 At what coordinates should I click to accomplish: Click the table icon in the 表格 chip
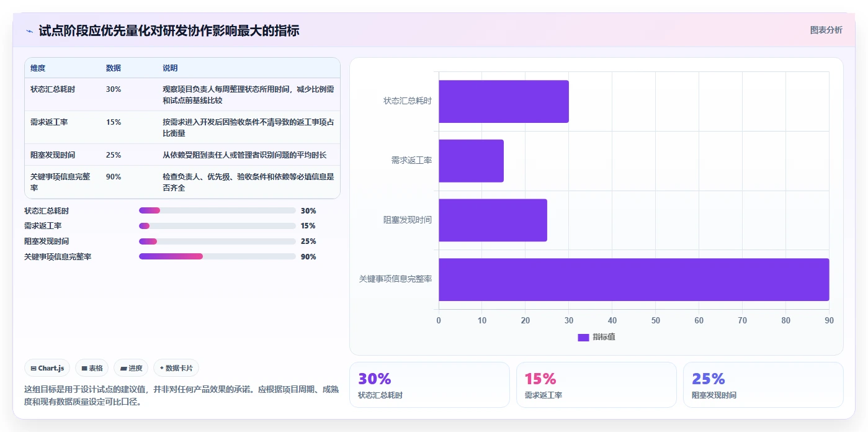pyautogui.click(x=84, y=368)
